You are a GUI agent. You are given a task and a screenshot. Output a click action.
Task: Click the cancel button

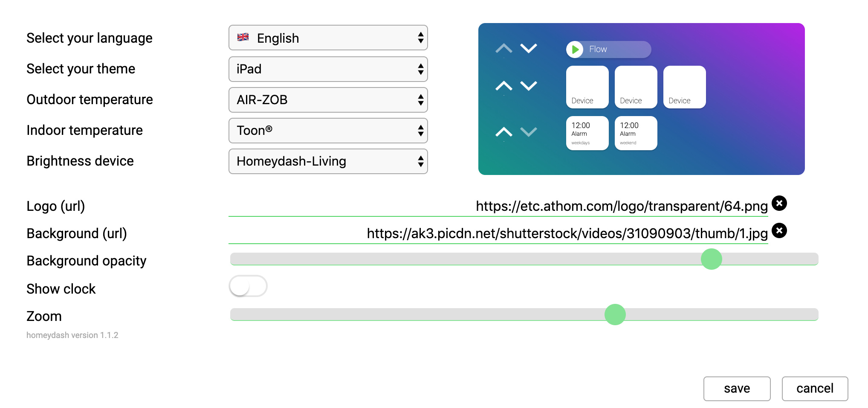(x=814, y=388)
